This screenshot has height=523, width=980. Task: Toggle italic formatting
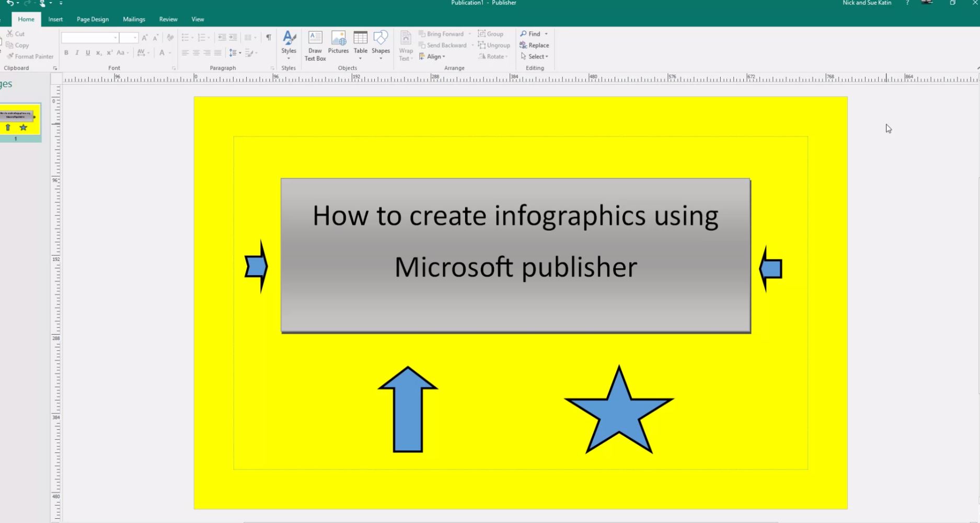tap(77, 52)
